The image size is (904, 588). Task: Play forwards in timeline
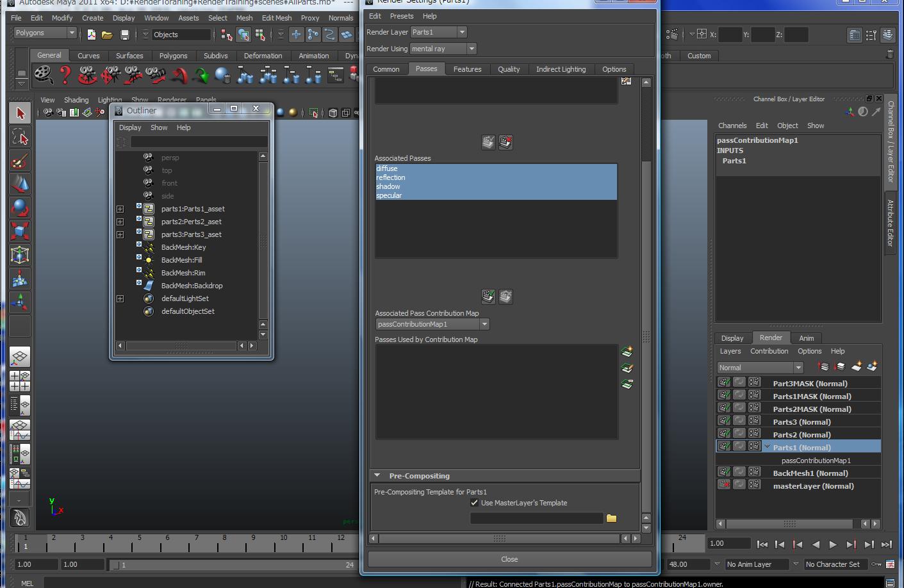click(833, 544)
